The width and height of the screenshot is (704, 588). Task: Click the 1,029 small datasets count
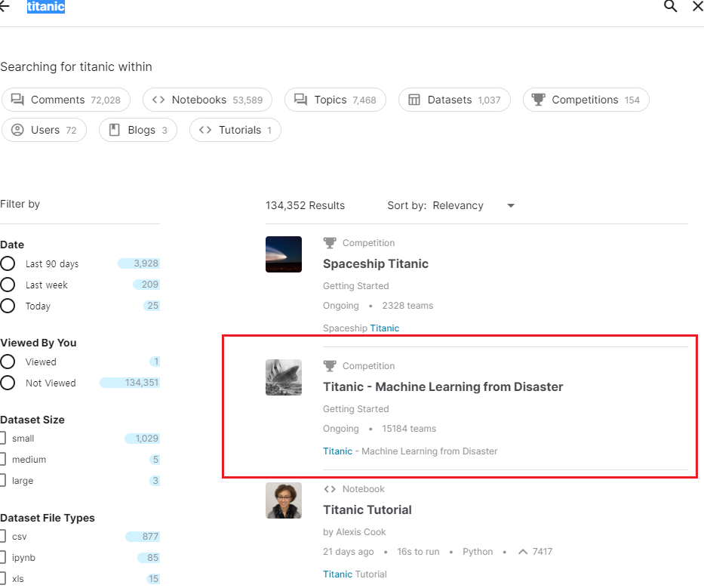point(143,439)
